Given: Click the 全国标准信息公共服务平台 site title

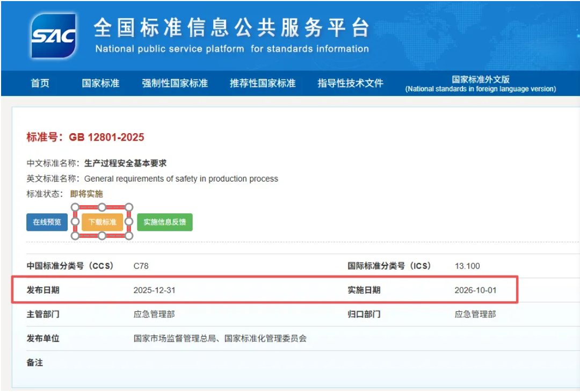Looking at the screenshot, I should coord(231,28).
